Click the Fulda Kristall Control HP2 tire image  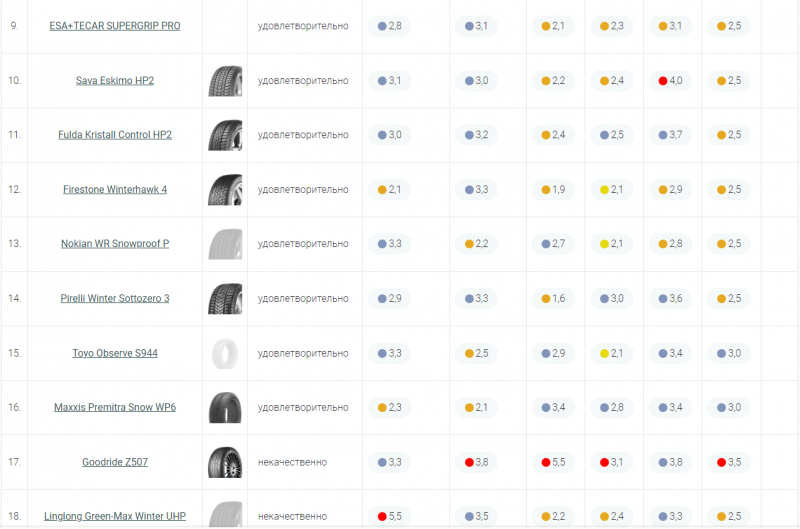tap(225, 135)
